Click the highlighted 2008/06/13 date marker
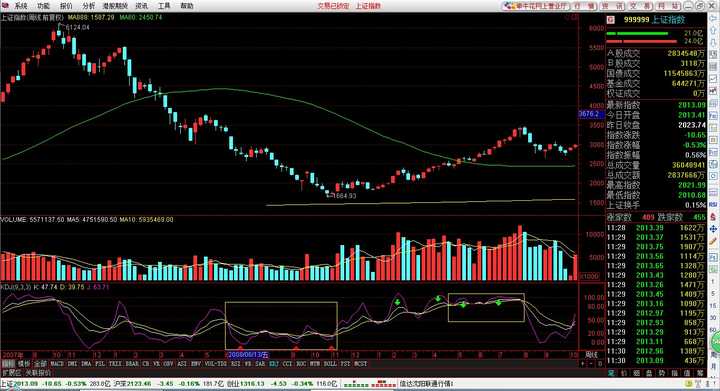 point(248,355)
